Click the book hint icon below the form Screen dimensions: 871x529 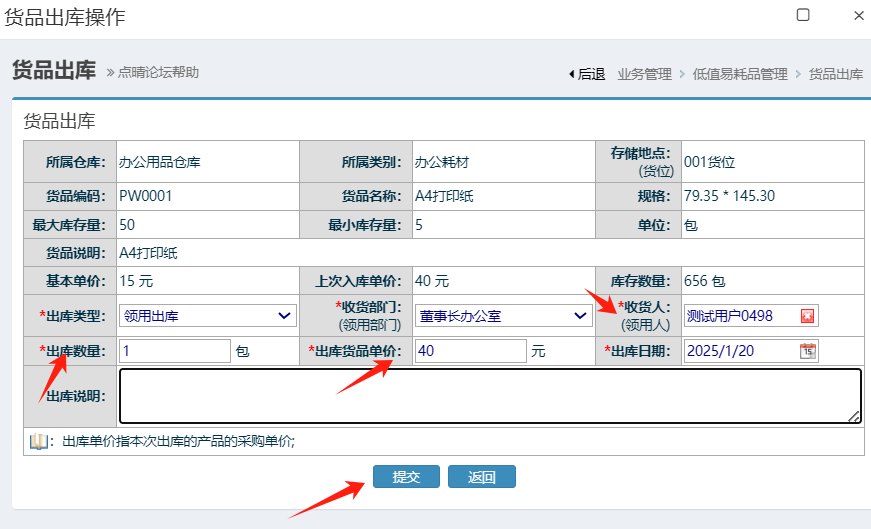39,441
